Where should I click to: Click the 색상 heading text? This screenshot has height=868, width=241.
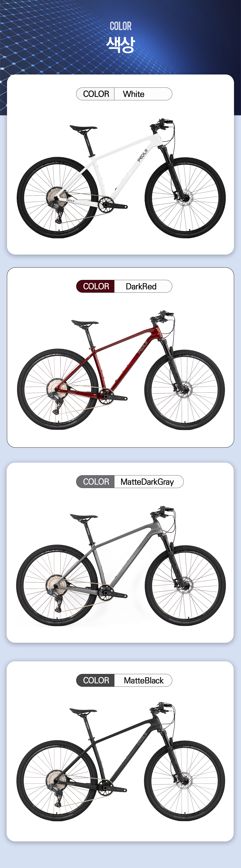(121, 44)
